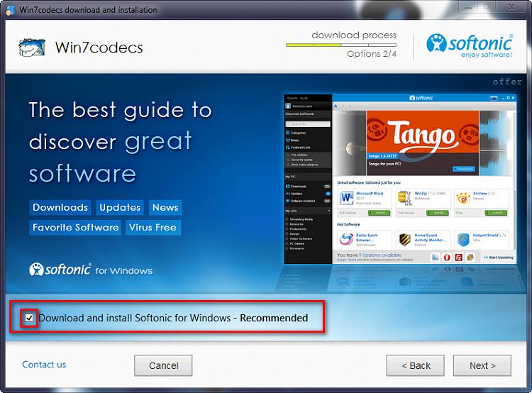Open the Contact us link
Screen dimensions: 532x393
tap(44, 365)
